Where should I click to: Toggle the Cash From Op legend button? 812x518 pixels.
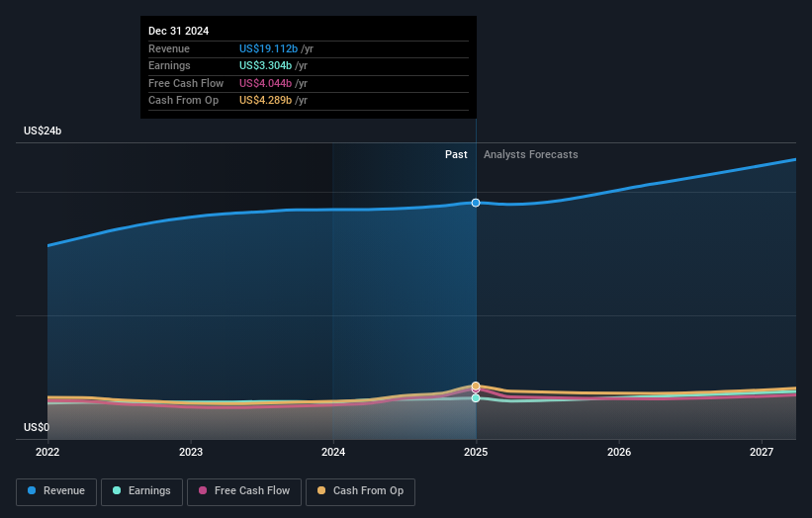pyautogui.click(x=360, y=491)
